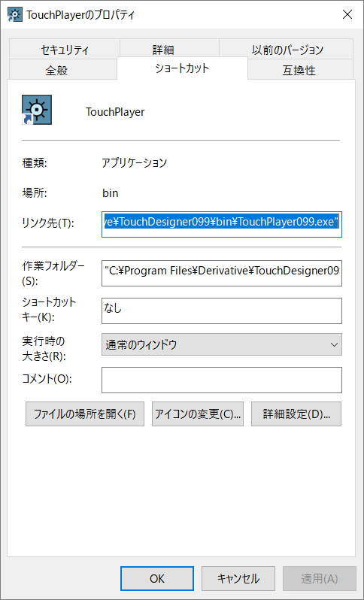Open the 詳細 tab
This screenshot has width=364, height=600.
coord(169,50)
